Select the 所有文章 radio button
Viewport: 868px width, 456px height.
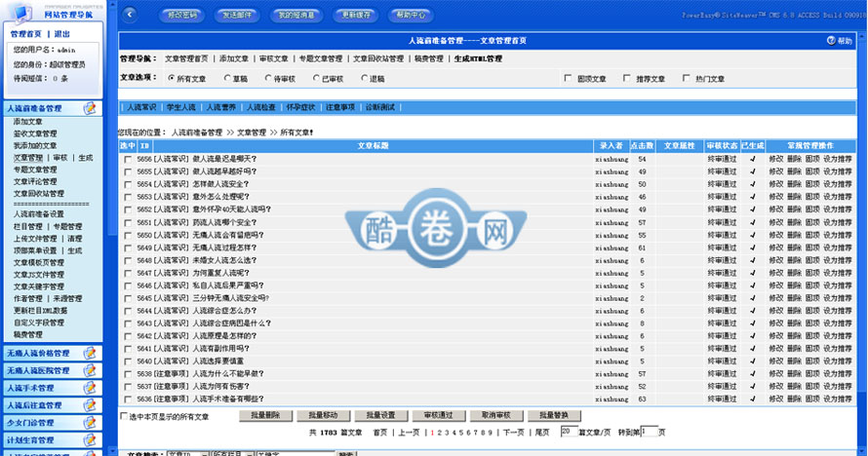(x=172, y=78)
